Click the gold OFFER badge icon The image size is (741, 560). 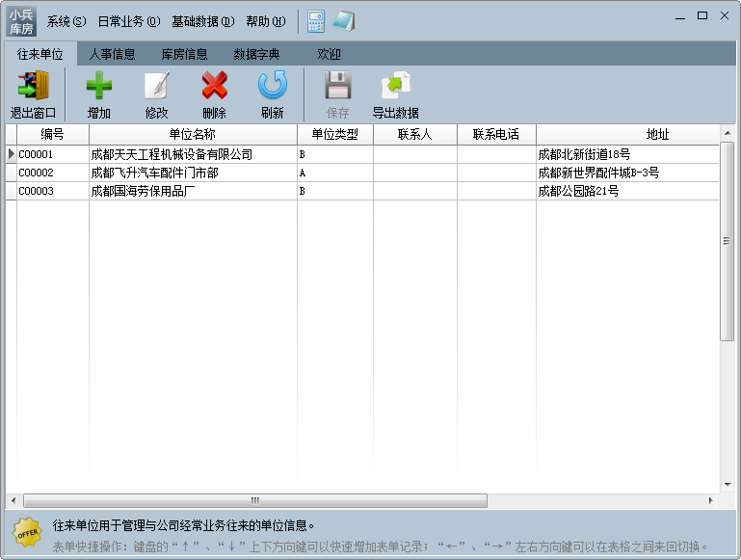tap(27, 532)
